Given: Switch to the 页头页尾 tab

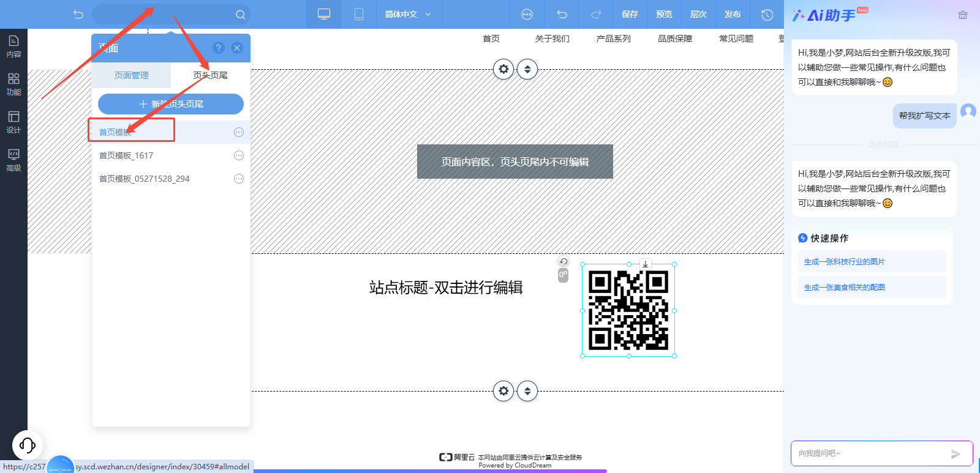Looking at the screenshot, I should tap(210, 75).
